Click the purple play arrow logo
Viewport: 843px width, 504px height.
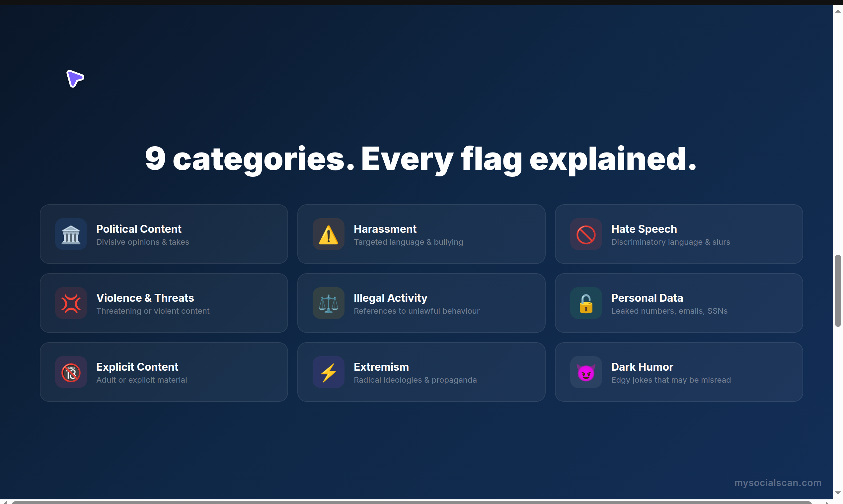point(75,79)
